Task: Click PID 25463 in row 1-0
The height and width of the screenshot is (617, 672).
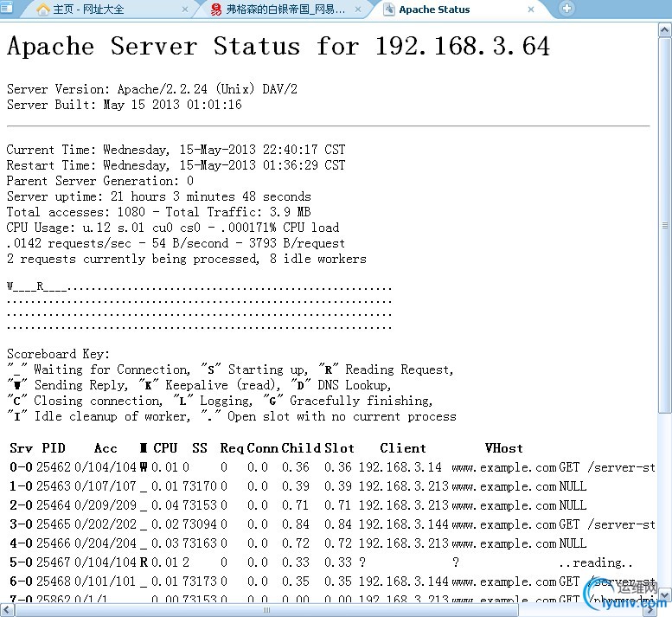Action: 53,486
